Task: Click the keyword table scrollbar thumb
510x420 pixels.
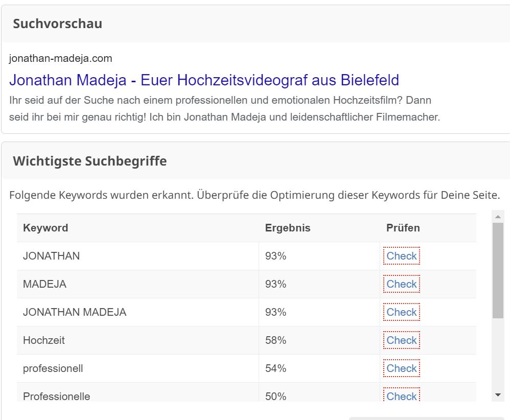Action: (498, 271)
